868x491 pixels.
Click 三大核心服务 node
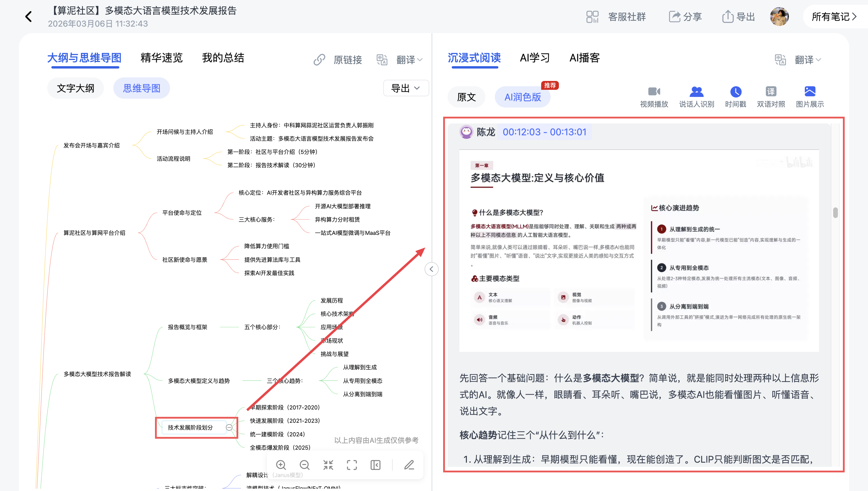(257, 220)
